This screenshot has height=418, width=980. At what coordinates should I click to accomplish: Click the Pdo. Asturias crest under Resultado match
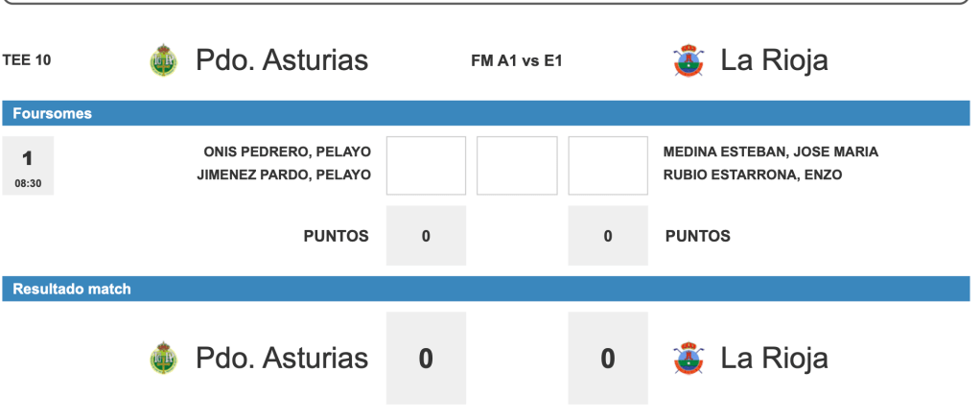pos(164,359)
